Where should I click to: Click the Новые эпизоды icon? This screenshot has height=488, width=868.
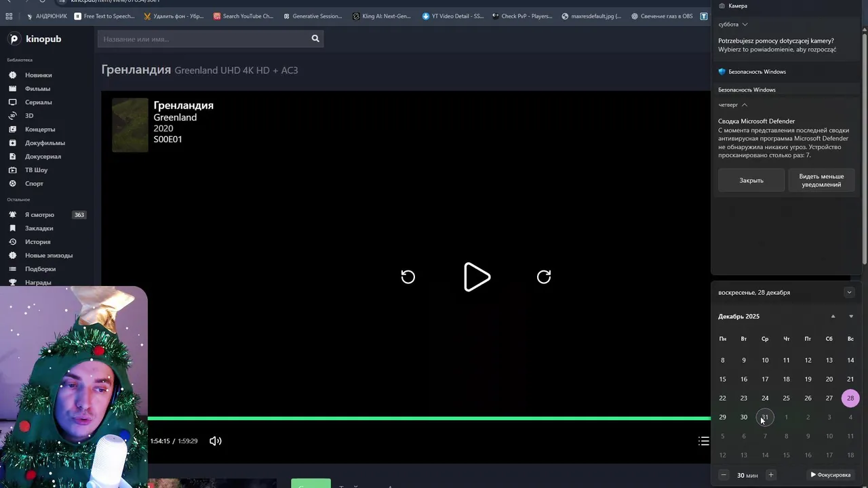pos(12,256)
